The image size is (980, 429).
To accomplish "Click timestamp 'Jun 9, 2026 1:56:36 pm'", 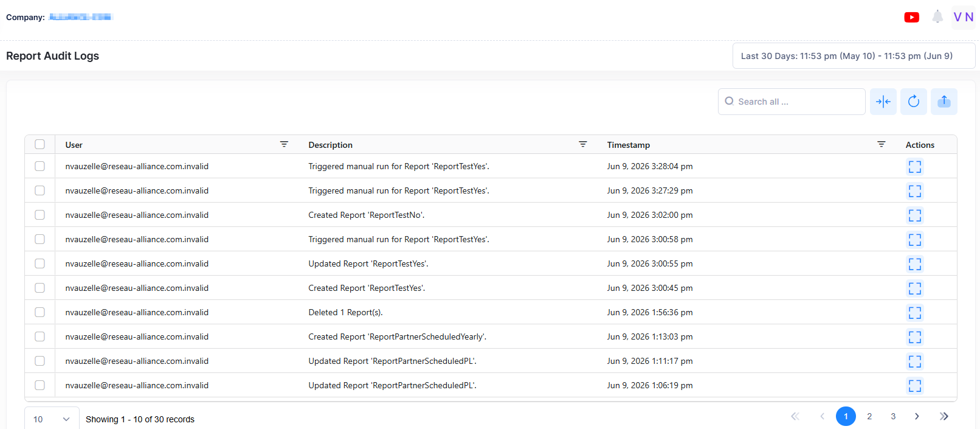I will point(650,312).
